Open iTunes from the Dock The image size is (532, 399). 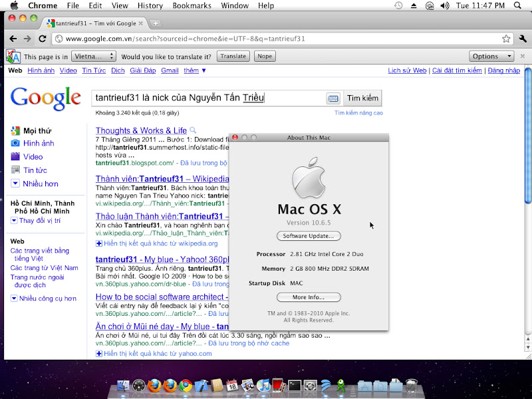tap(263, 386)
